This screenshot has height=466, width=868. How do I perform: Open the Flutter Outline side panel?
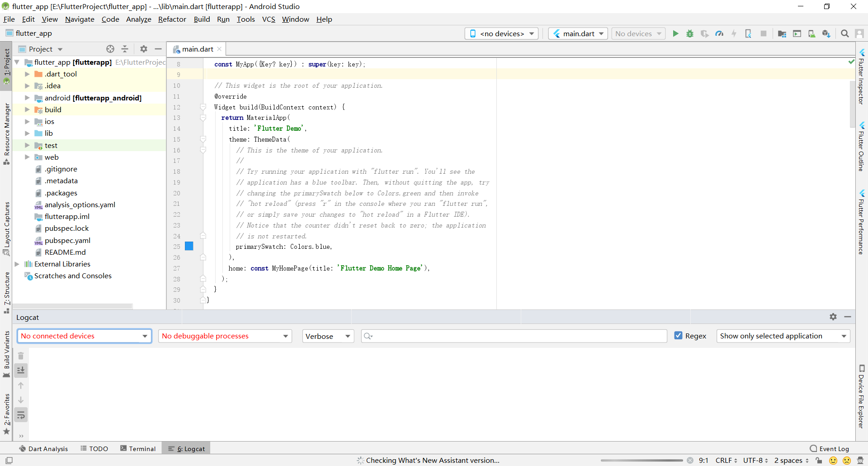(x=861, y=146)
